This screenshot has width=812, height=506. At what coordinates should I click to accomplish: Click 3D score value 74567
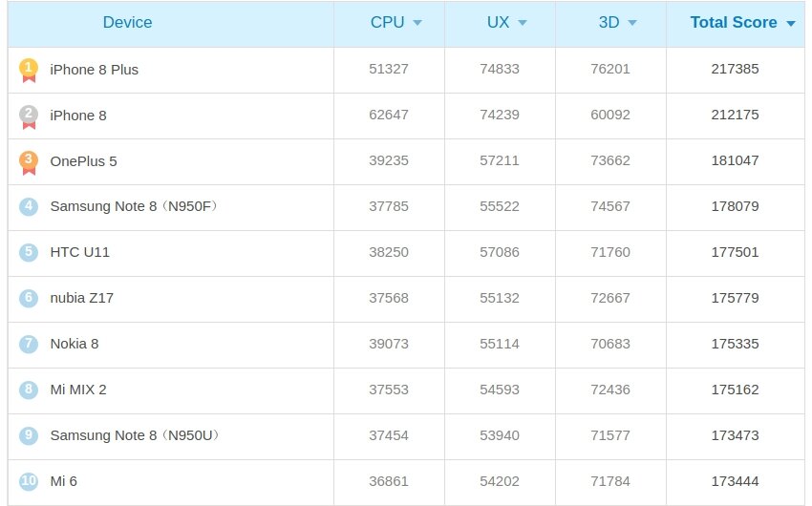pyautogui.click(x=610, y=206)
